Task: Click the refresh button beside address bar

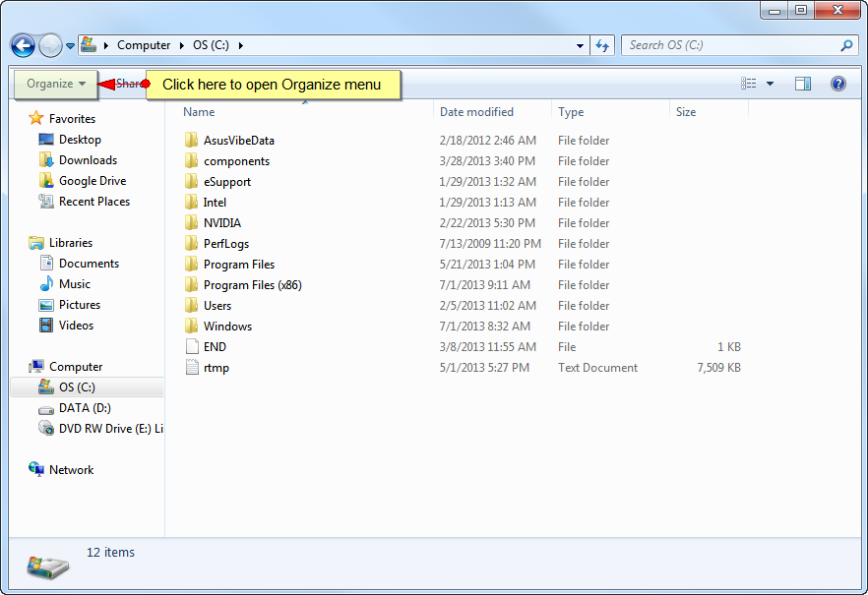Action: click(x=603, y=45)
